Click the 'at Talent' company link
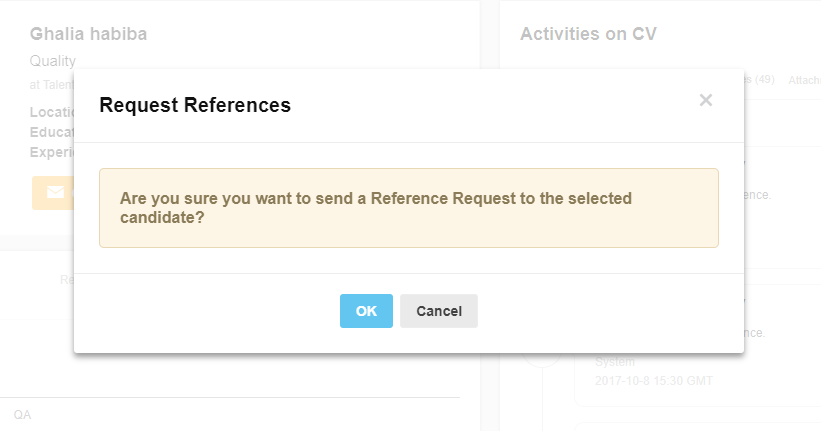This screenshot has height=431, width=821. pyautogui.click(x=52, y=85)
